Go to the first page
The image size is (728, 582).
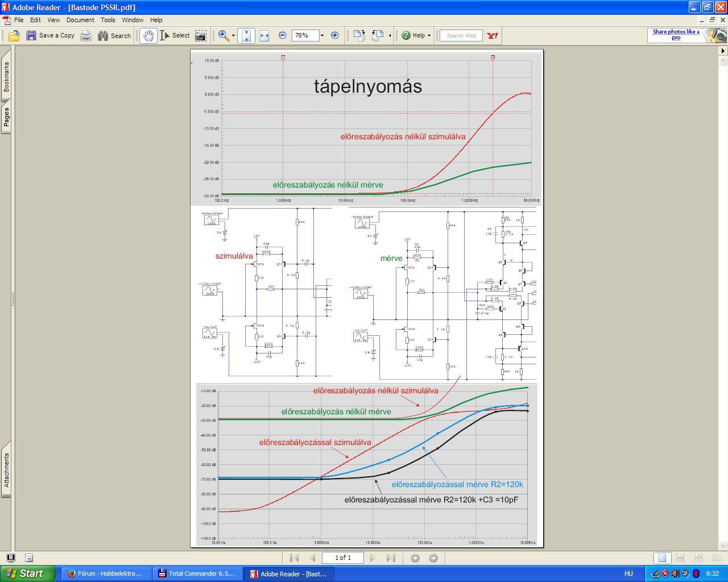tap(294, 558)
